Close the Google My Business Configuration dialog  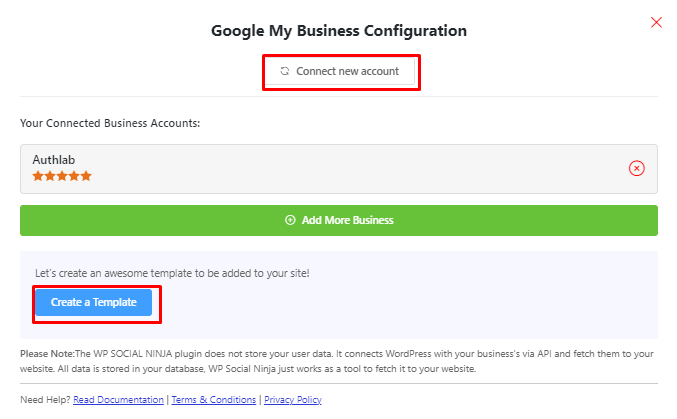coord(656,22)
